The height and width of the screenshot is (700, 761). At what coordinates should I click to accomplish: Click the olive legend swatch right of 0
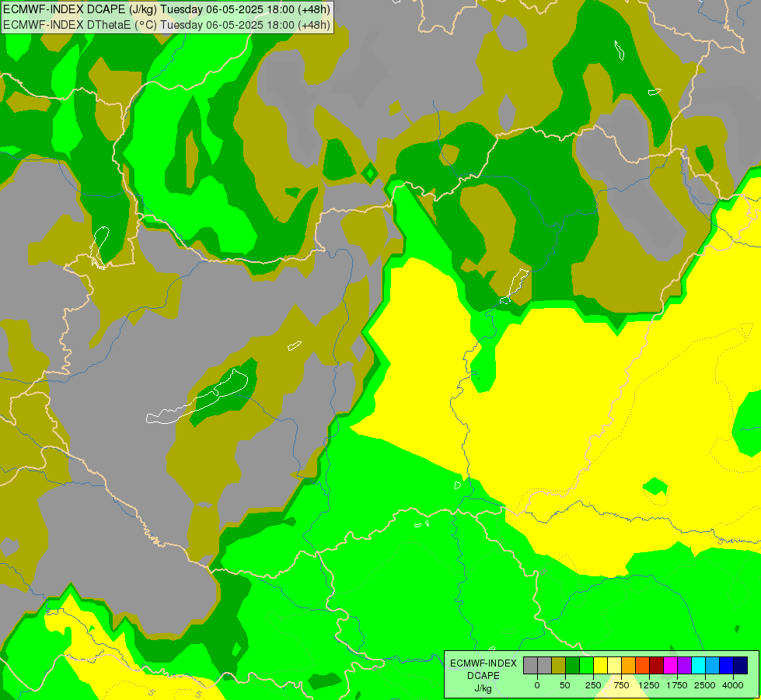(x=559, y=666)
